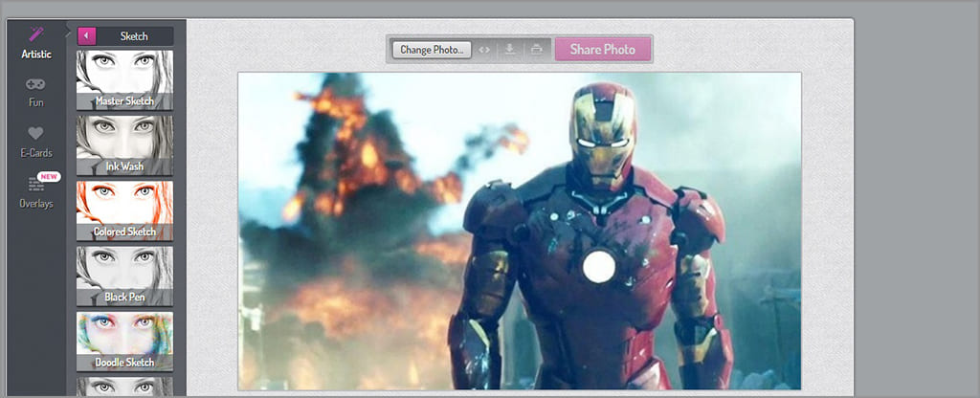
Task: Click the Iron Man photo preview
Action: coord(519,231)
